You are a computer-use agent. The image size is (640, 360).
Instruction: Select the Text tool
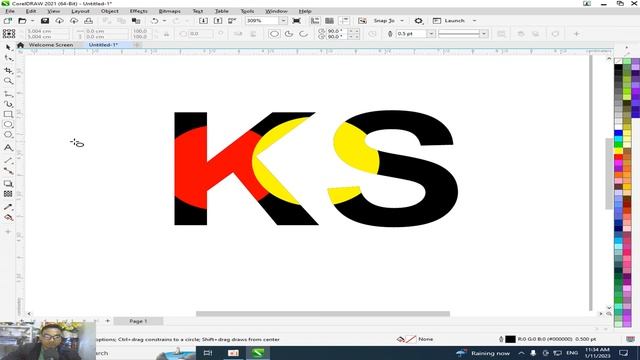pyautogui.click(x=8, y=147)
